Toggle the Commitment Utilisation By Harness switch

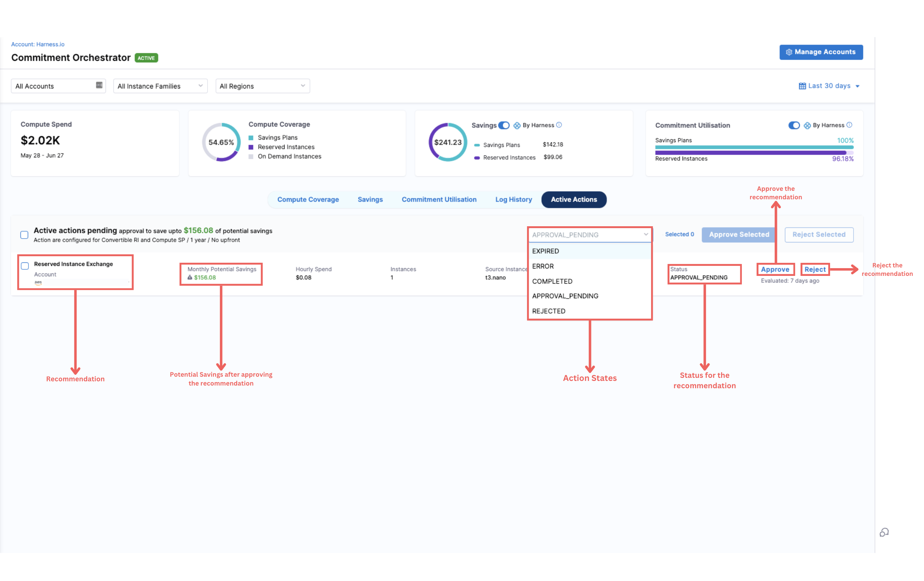tap(794, 125)
